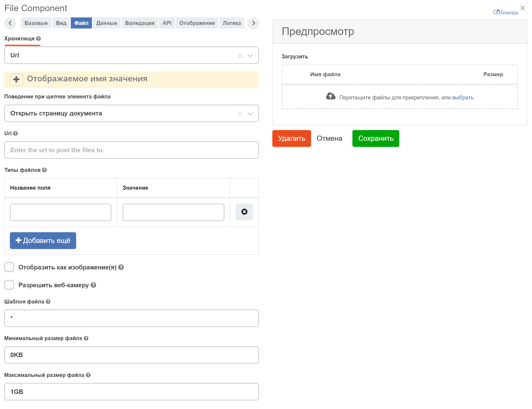Image resolution: width=532 pixels, height=409 pixels.
Task: Click the help icon beside Типы файлов
Action: [44, 170]
